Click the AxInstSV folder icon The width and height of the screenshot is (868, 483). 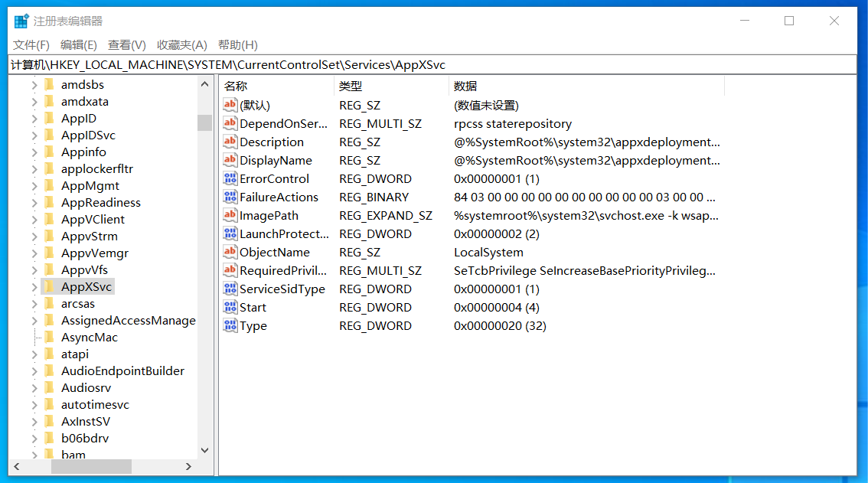coord(49,421)
